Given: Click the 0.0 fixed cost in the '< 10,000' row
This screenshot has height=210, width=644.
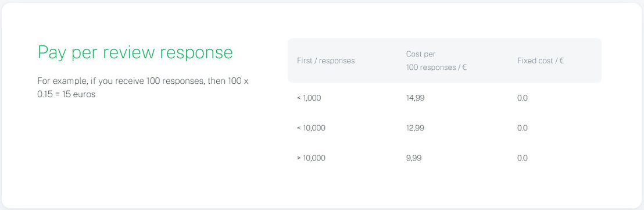Looking at the screenshot, I should click(x=523, y=128).
